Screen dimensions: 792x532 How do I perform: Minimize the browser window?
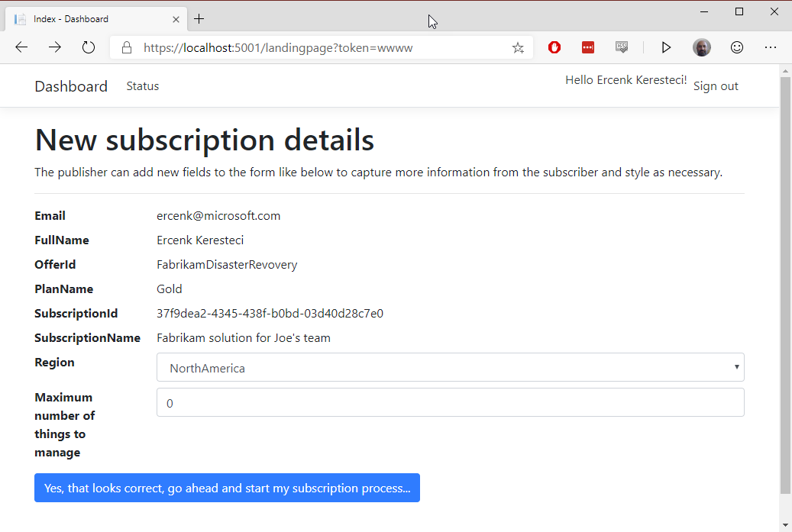[x=704, y=11]
